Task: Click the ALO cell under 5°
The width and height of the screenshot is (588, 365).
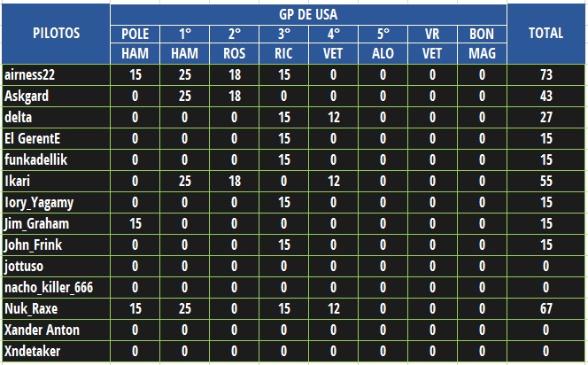Action: point(383,53)
